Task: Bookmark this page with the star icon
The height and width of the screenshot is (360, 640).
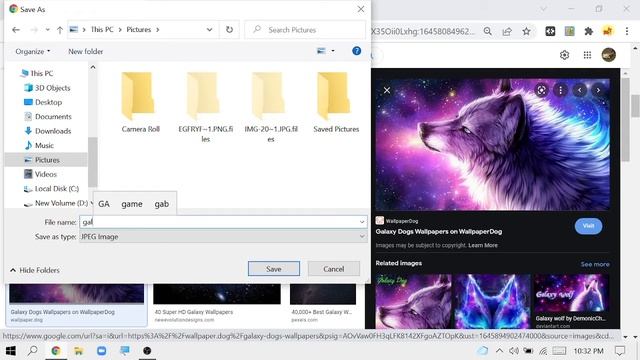Action: (527, 31)
